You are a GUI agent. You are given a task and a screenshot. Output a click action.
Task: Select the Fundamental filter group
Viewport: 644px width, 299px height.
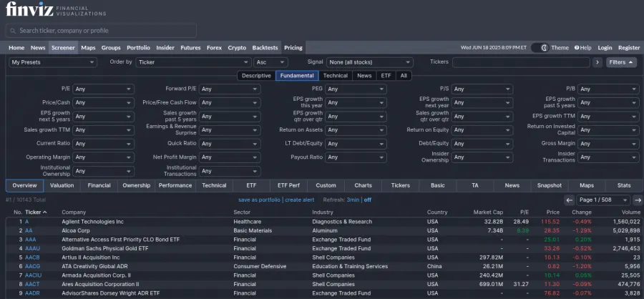[x=296, y=75]
